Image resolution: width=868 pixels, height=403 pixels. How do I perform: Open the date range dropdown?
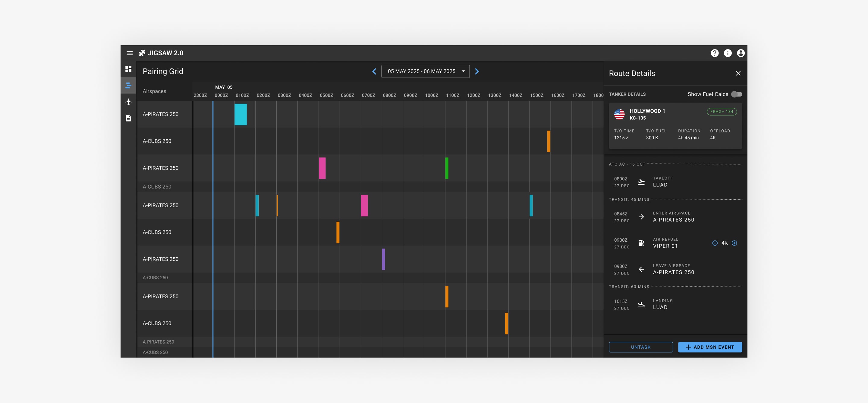tap(425, 71)
